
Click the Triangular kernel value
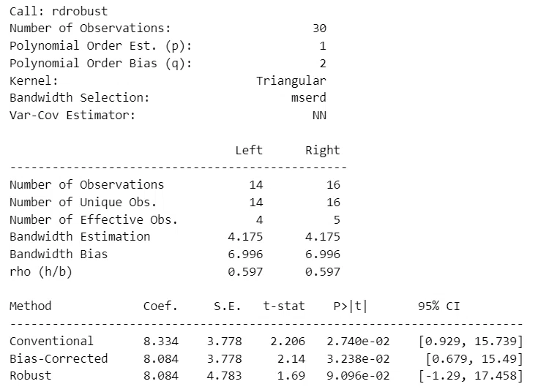(291, 81)
